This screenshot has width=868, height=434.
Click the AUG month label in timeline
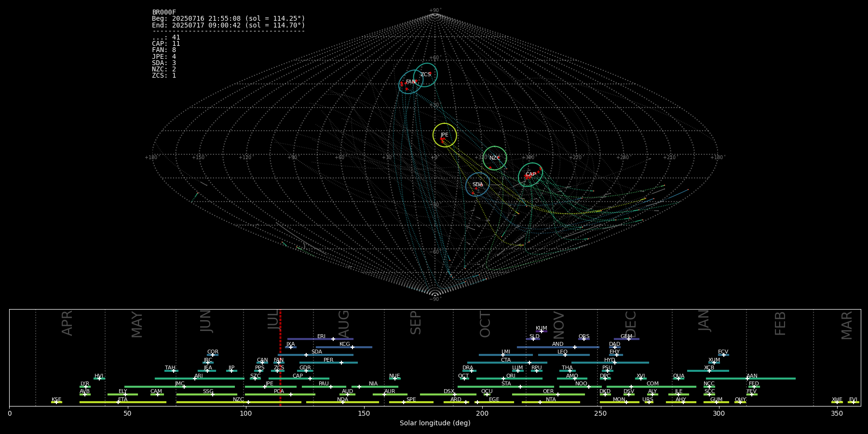point(343,324)
